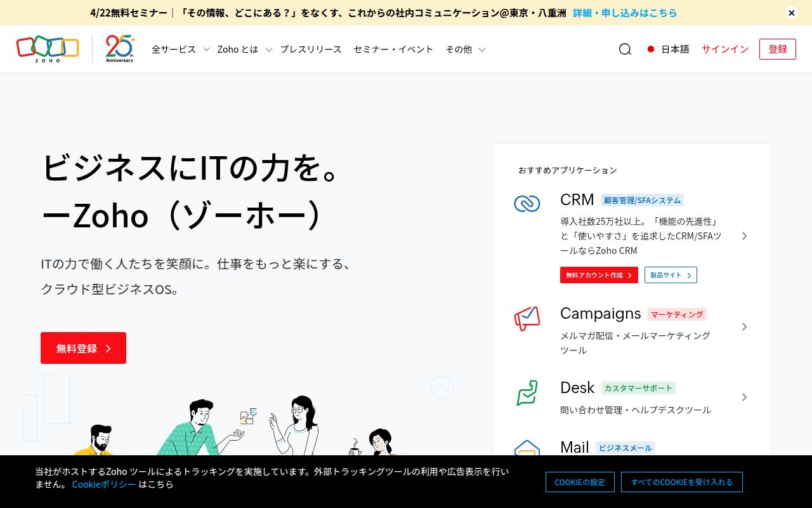Click the Campaigns product title
812x508 pixels.
tap(601, 314)
